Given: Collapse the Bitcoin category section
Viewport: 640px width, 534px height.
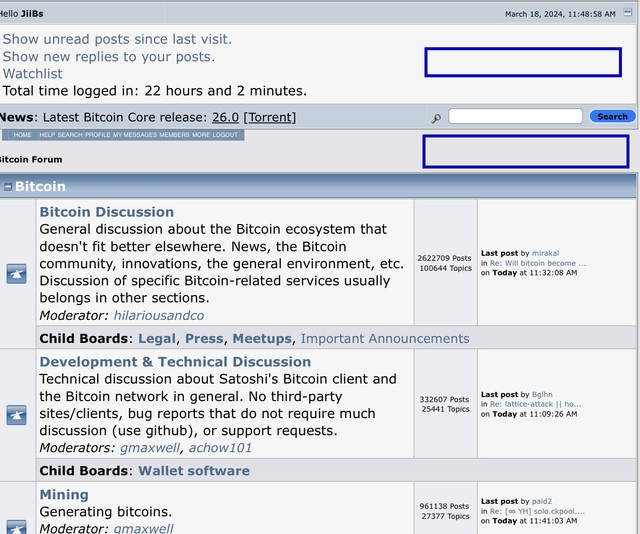Looking at the screenshot, I should click(x=7, y=187).
